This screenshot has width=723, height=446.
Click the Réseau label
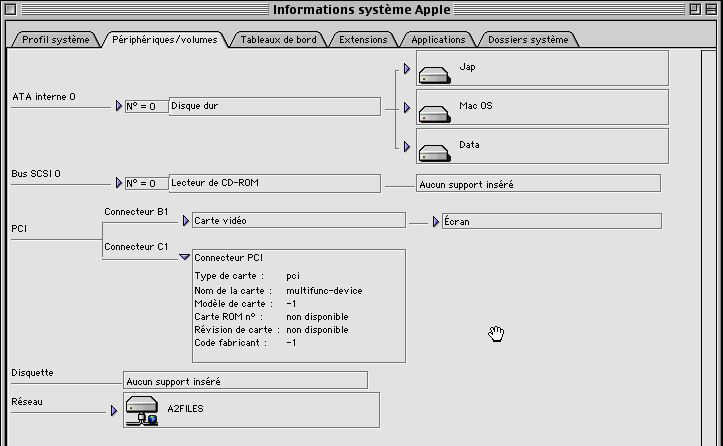[27, 402]
